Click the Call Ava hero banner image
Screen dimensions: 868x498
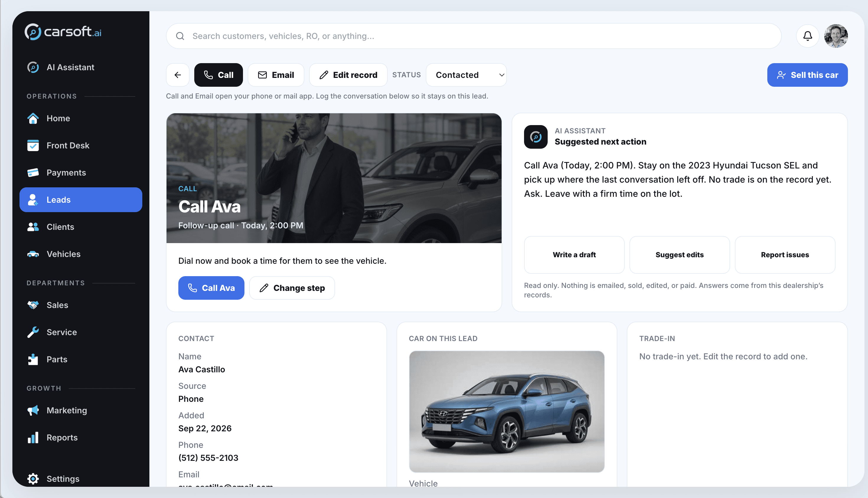pos(334,178)
